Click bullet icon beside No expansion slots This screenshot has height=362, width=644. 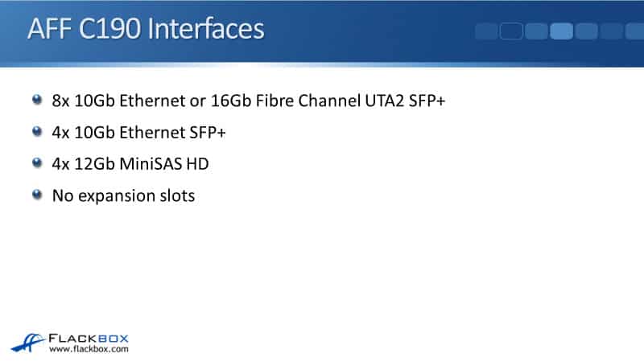[x=37, y=195]
